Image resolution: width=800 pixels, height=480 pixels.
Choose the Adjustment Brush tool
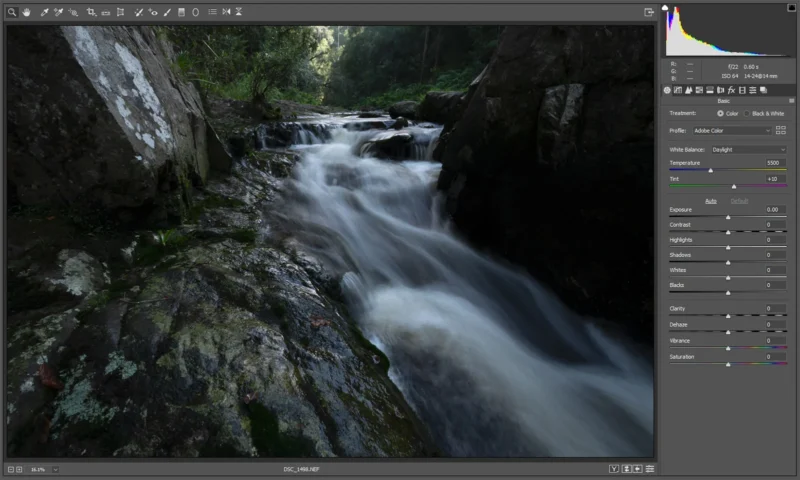click(x=167, y=12)
